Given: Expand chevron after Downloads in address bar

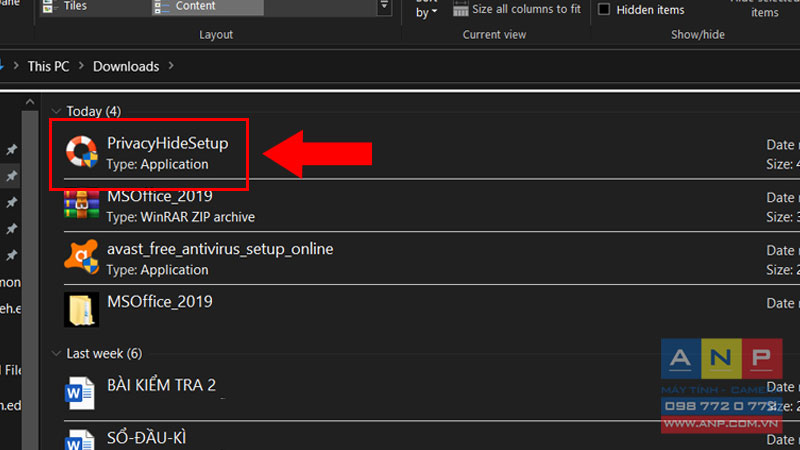Looking at the screenshot, I should (x=171, y=66).
